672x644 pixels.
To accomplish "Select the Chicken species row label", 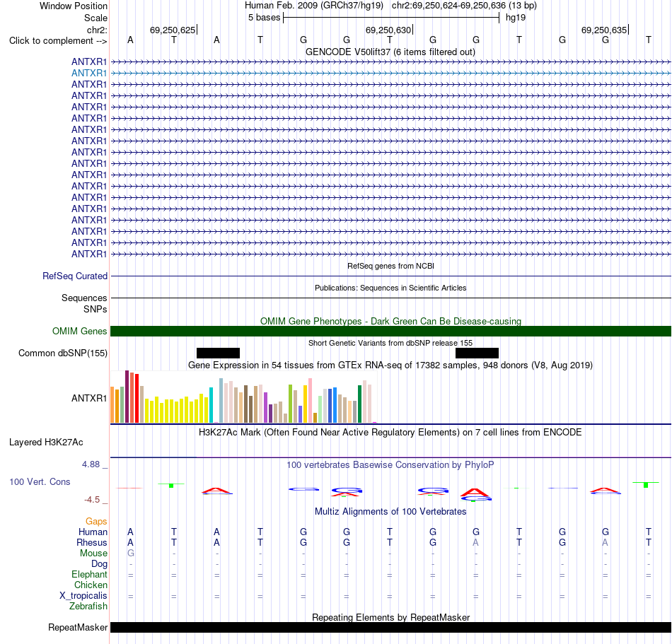I will coord(91,585).
